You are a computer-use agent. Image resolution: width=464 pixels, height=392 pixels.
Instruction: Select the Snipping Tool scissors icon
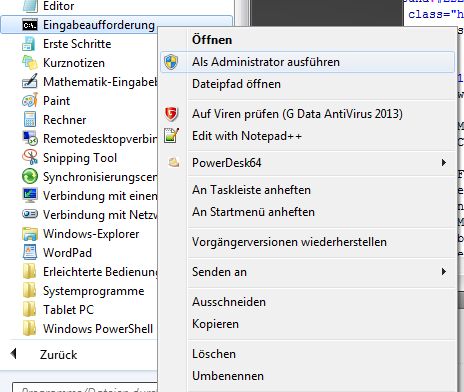pyautogui.click(x=30, y=157)
